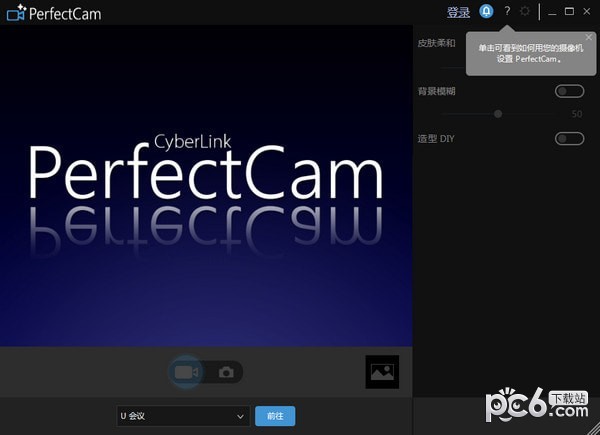Close the PerfectCam window
The image size is (600, 435).
(587, 11)
